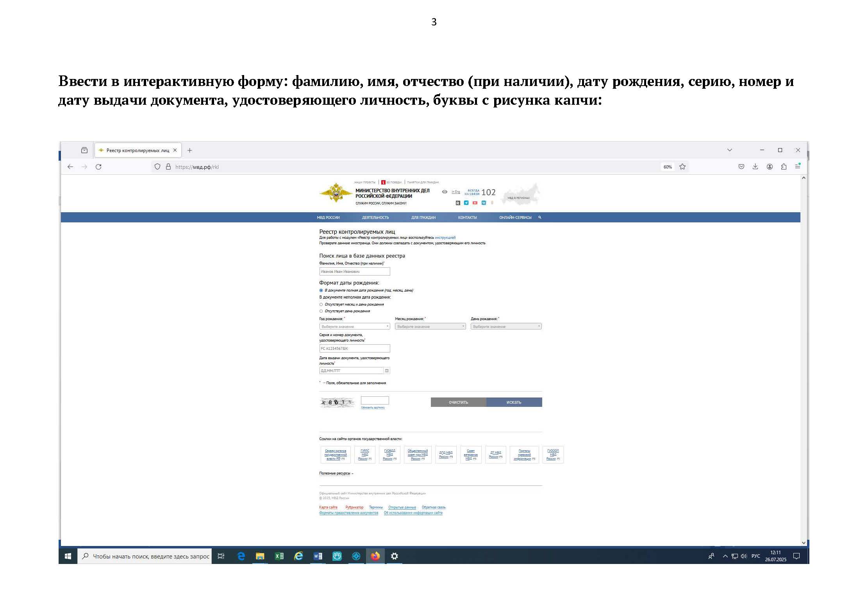Click the browser reload page icon
Screen dimensions: 868x614
click(x=98, y=167)
